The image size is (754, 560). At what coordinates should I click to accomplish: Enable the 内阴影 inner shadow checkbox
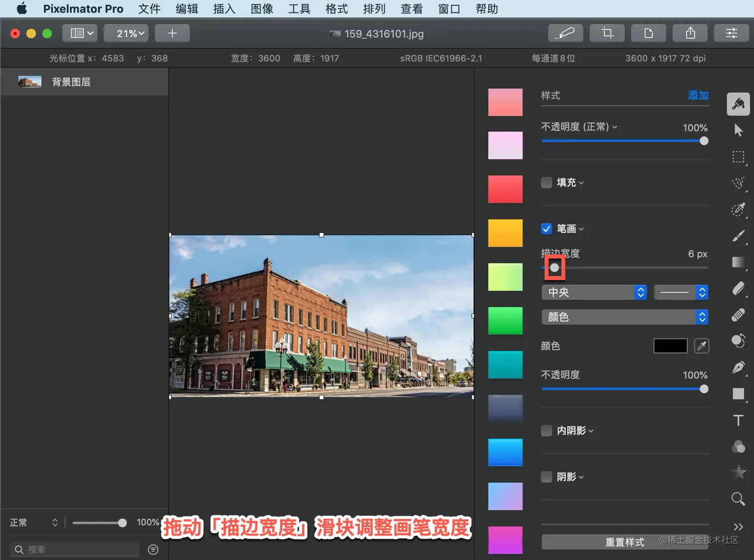547,430
